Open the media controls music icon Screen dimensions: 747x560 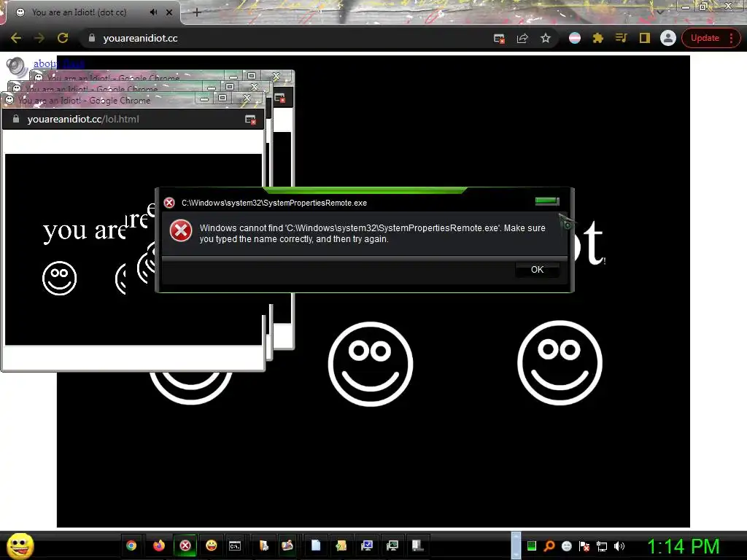(x=621, y=38)
